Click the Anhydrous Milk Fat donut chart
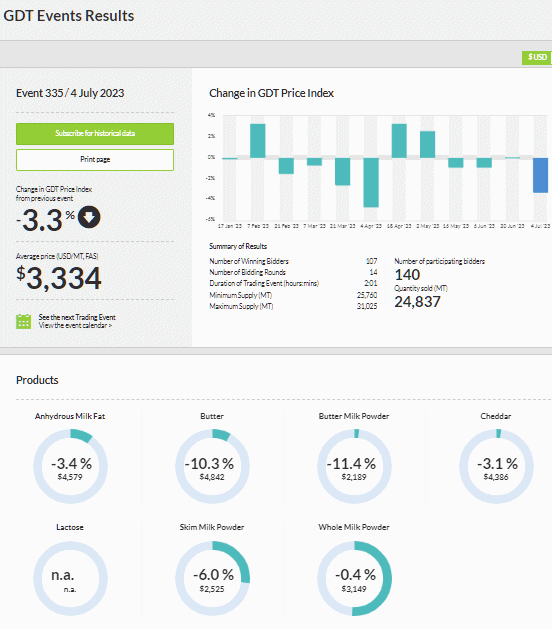Image resolution: width=552 pixels, height=629 pixels. click(70, 466)
